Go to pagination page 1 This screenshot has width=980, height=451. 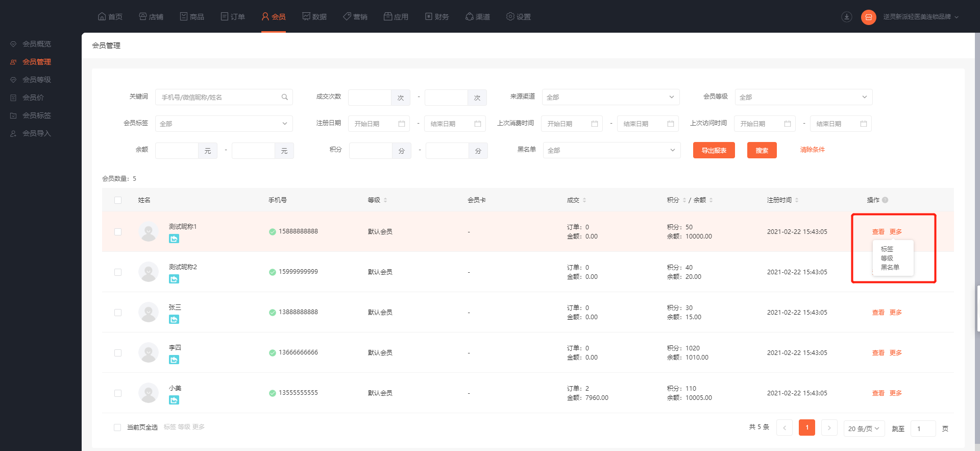pos(807,428)
